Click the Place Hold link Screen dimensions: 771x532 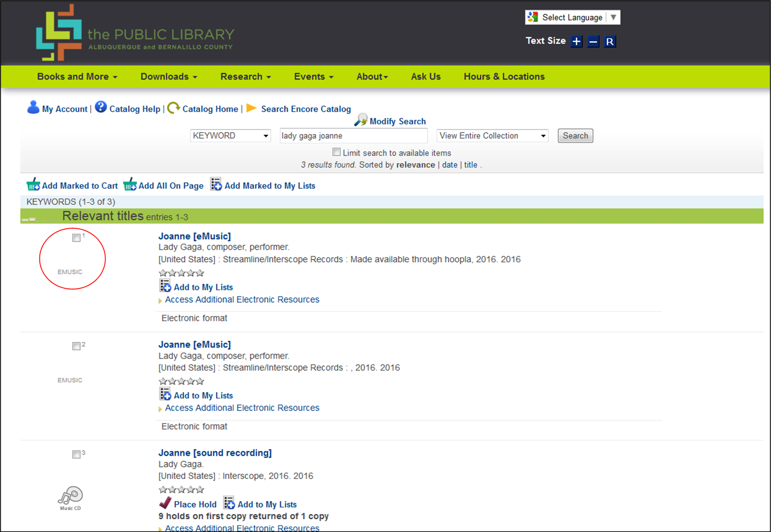[195, 504]
